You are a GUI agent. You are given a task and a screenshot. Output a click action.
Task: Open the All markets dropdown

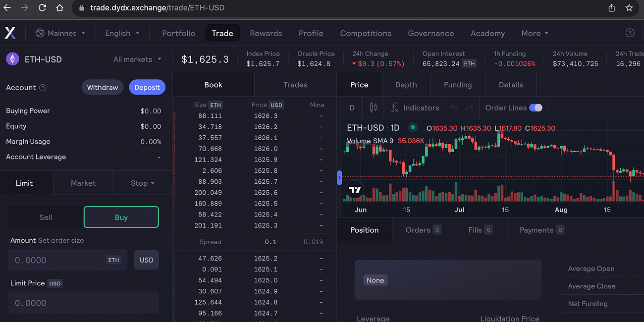tap(138, 59)
